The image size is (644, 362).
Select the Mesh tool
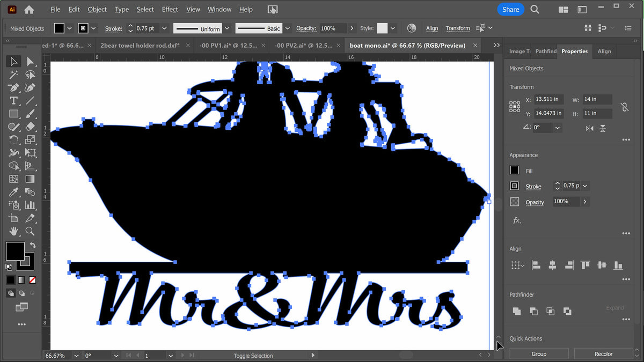tap(14, 179)
